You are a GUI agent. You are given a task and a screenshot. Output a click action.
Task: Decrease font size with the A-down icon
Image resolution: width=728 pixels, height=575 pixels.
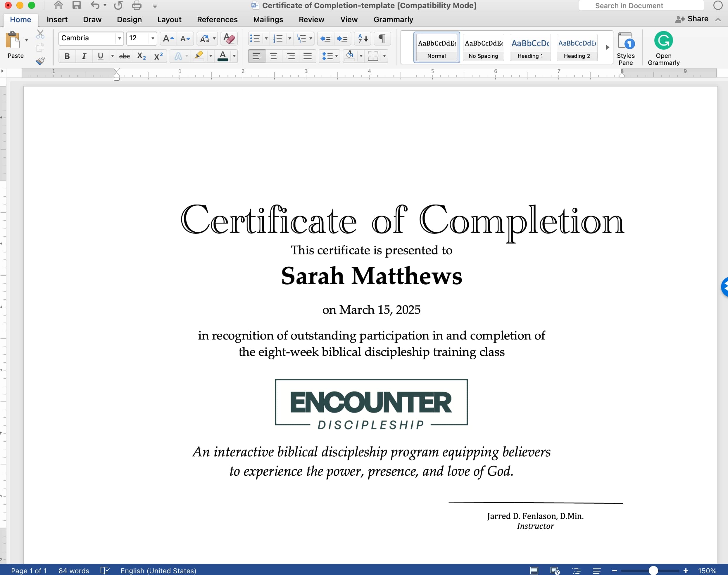coord(185,38)
